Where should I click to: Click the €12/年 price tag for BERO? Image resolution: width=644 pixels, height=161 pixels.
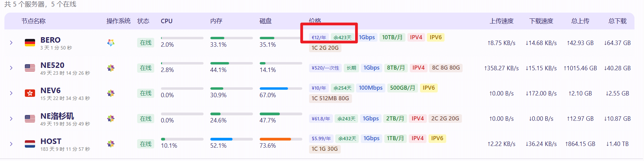pyautogui.click(x=319, y=38)
